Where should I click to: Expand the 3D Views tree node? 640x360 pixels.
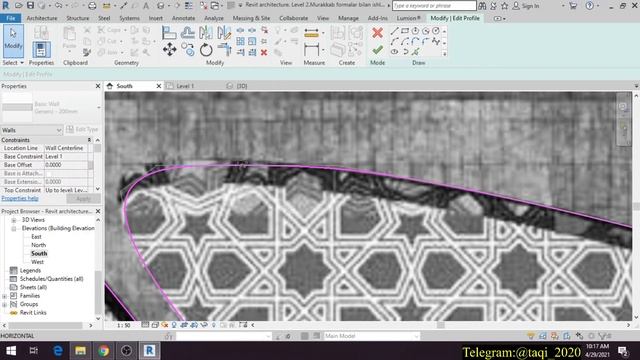pos(13,220)
